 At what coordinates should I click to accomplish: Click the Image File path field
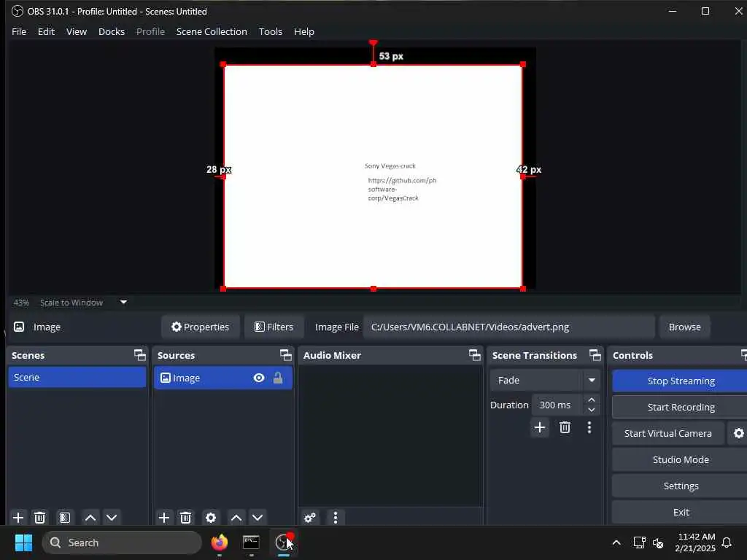click(x=508, y=327)
